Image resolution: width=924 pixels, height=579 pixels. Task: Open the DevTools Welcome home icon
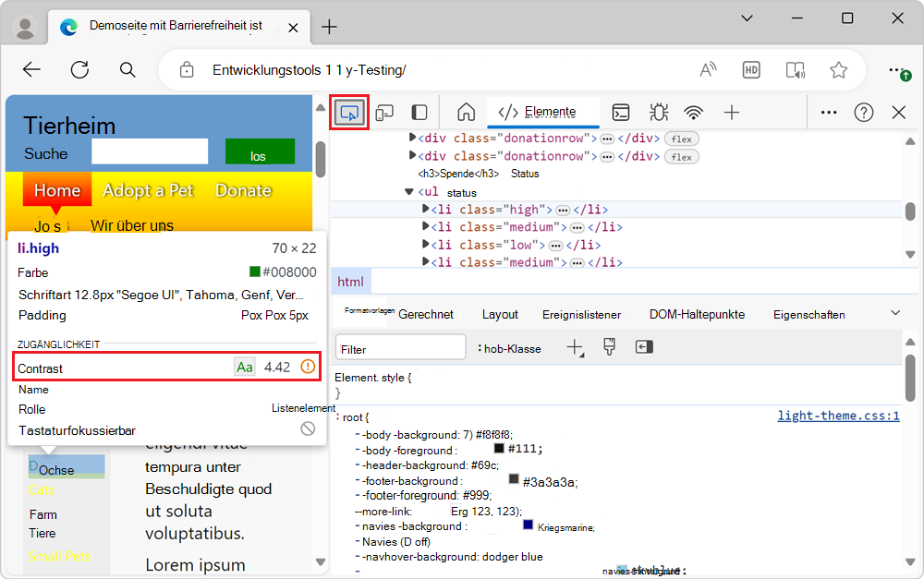click(466, 112)
